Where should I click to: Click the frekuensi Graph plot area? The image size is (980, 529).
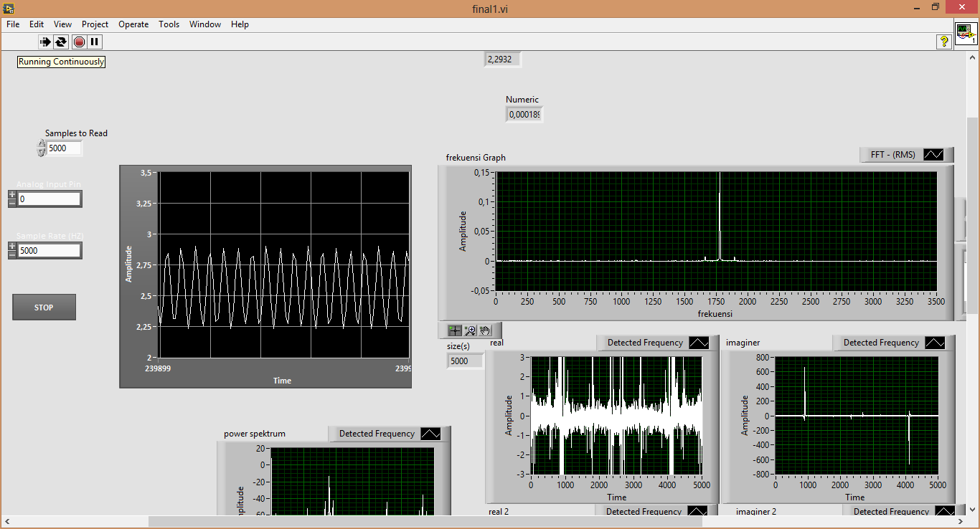click(716, 232)
